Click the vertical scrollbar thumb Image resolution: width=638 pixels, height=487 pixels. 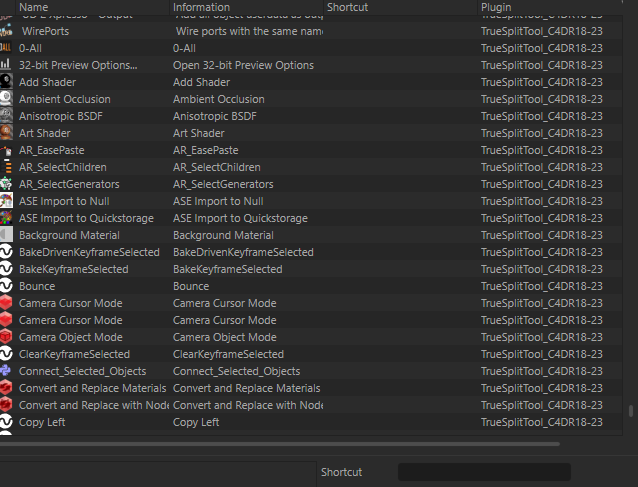click(x=631, y=411)
